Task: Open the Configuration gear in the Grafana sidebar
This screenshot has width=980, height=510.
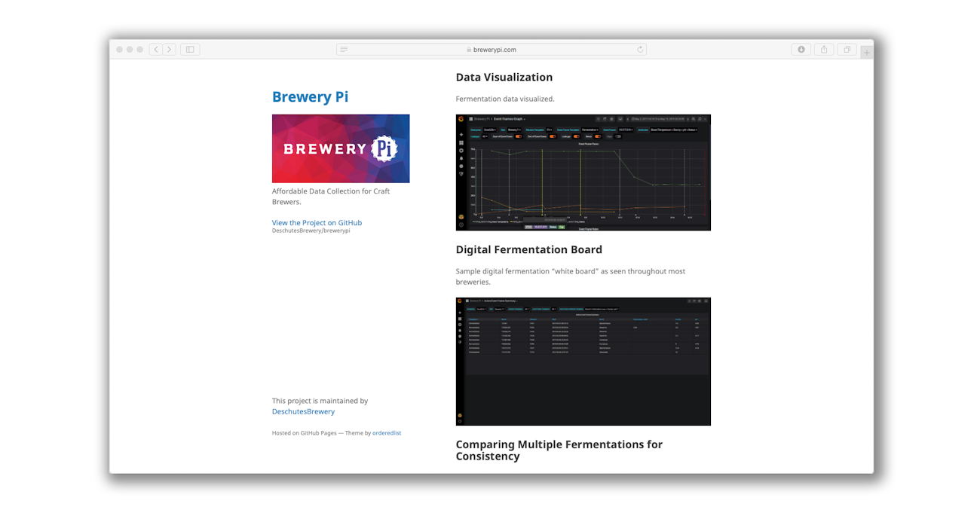Action: tap(461, 166)
